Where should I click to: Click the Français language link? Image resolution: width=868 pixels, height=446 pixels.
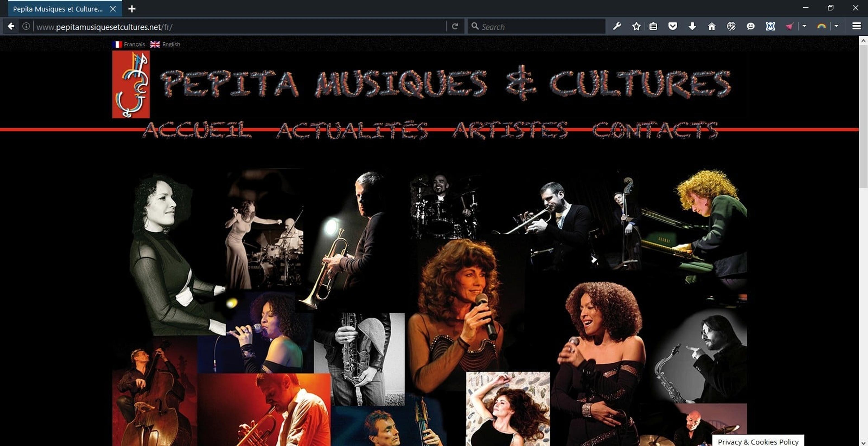tap(134, 44)
